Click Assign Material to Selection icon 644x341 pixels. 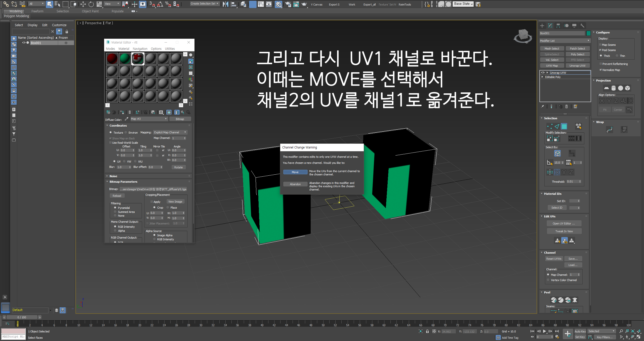click(x=122, y=112)
